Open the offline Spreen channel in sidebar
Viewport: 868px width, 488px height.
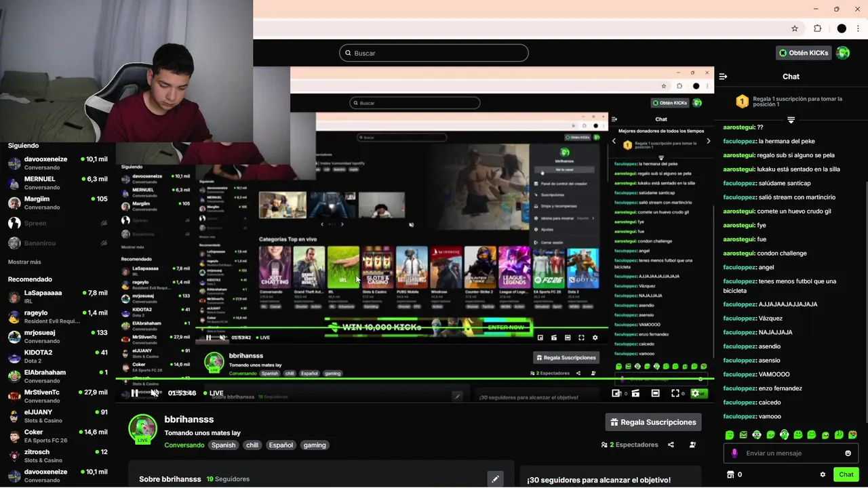58,223
